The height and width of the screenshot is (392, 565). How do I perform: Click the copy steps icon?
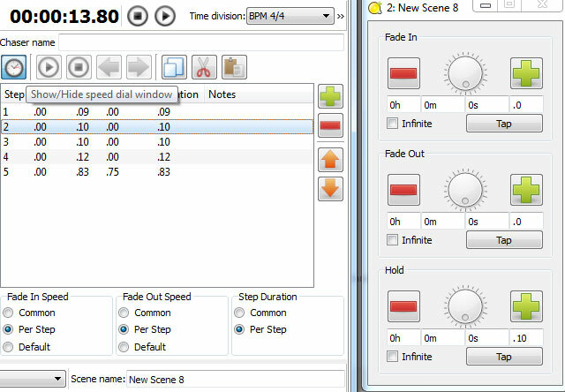coord(174,67)
